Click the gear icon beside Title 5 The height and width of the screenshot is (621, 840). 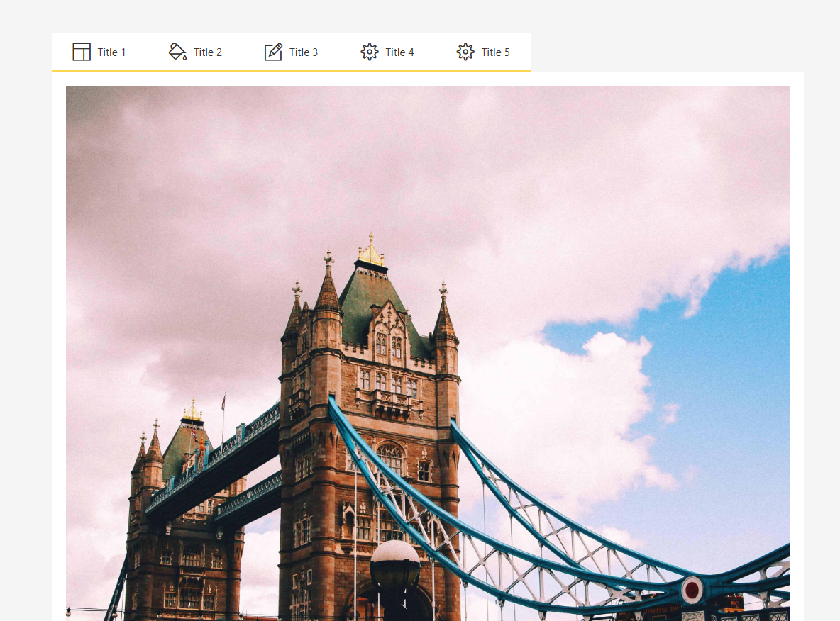coord(465,52)
